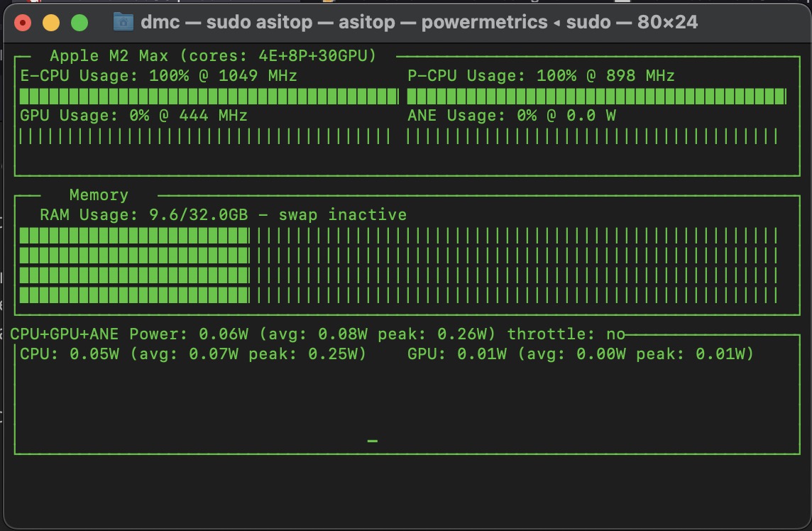Minimize the terminal window with yellow button
The height and width of the screenshot is (531, 812).
pyautogui.click(x=51, y=23)
